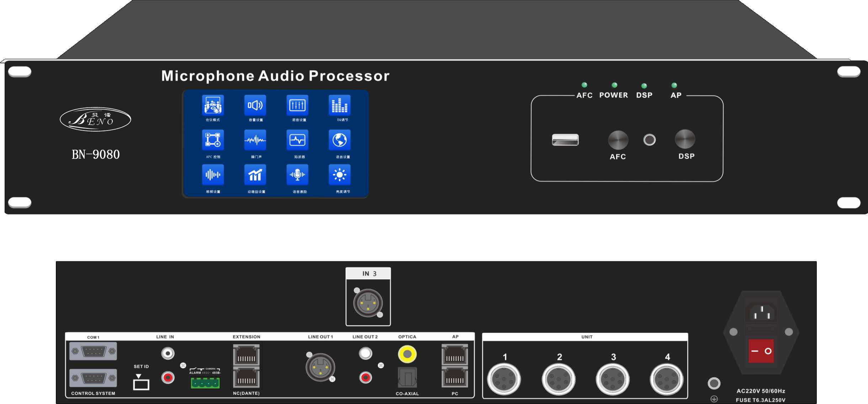Screen dimensions: 868x404
Task: Tap the noise gate waveform icon
Action: coord(255,140)
